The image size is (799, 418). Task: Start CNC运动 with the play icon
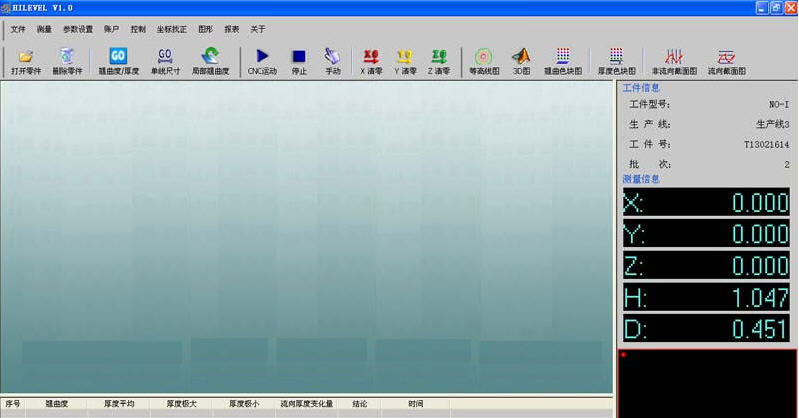pyautogui.click(x=262, y=62)
